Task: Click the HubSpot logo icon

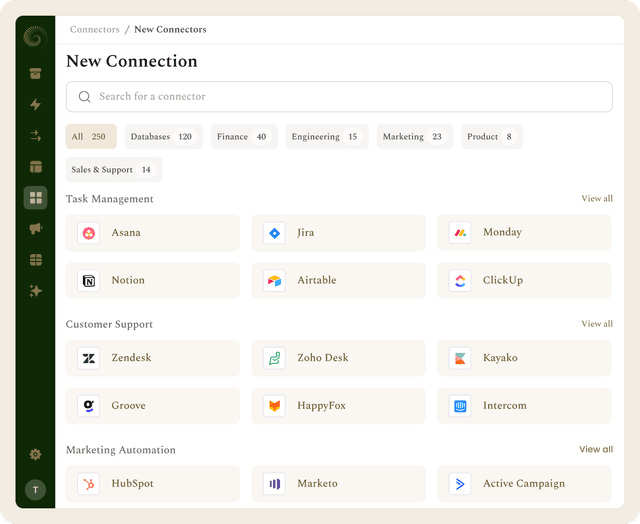Action: (89, 484)
